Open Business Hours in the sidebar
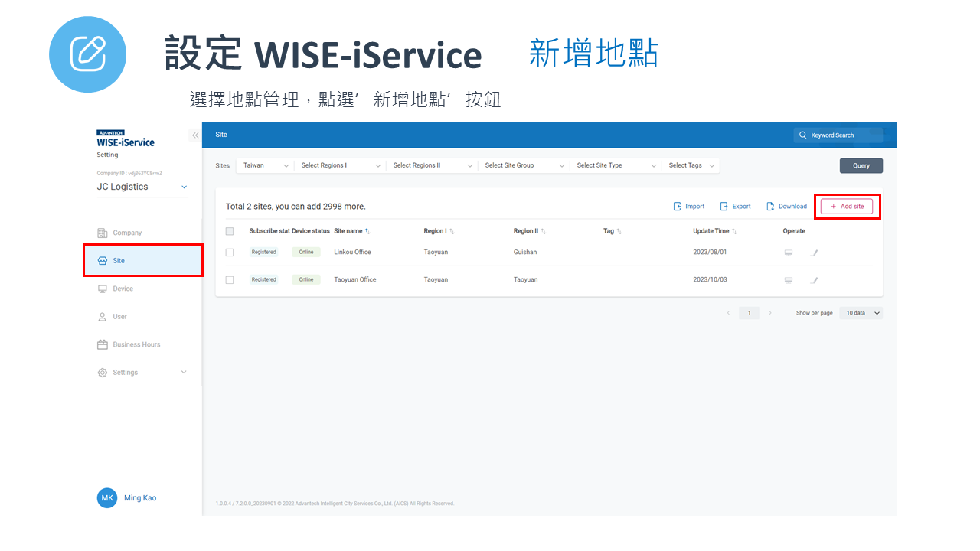The height and width of the screenshot is (551, 980). (136, 344)
